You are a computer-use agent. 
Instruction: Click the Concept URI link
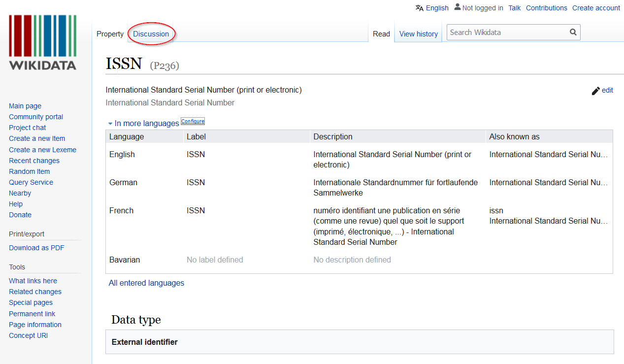point(28,335)
